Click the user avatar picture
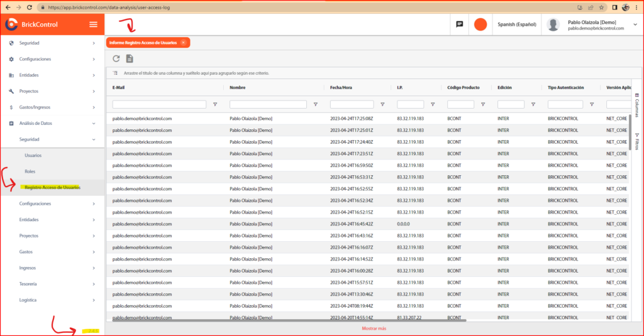644x336 pixels. coord(553,24)
